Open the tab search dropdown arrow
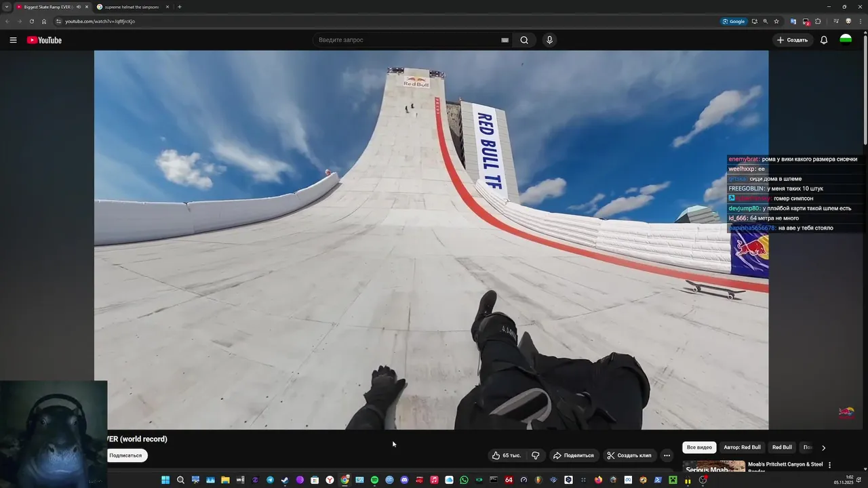This screenshot has height=488, width=868. [7, 7]
